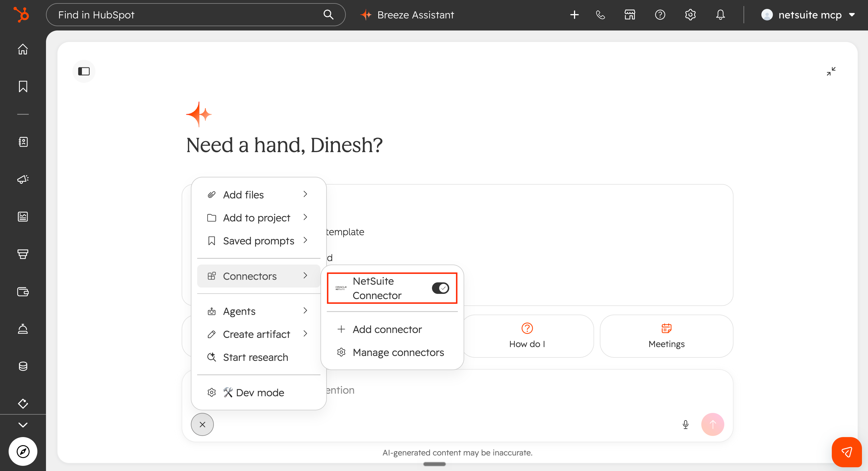
Task: Toggle the NetSuite Connector switch
Action: 440,288
